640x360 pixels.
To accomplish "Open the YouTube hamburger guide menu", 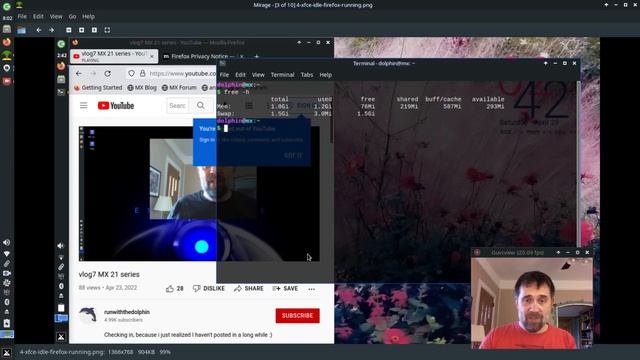I will [84, 106].
